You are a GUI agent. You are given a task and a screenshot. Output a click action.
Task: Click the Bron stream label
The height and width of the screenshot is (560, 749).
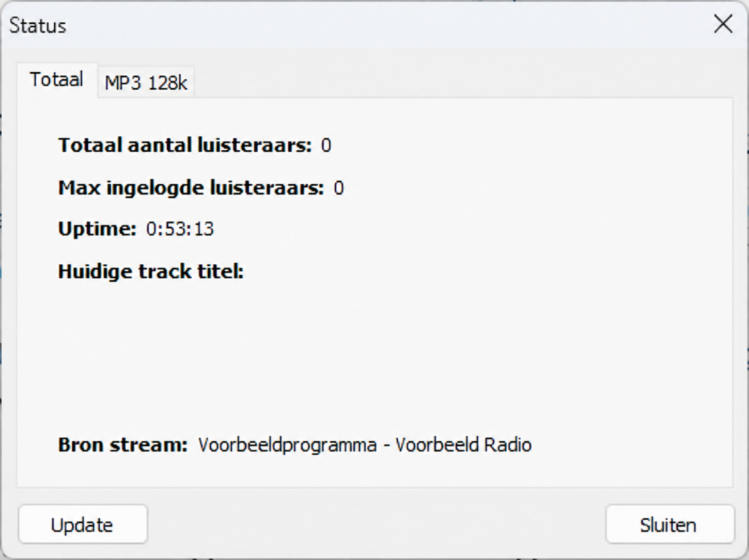point(122,445)
